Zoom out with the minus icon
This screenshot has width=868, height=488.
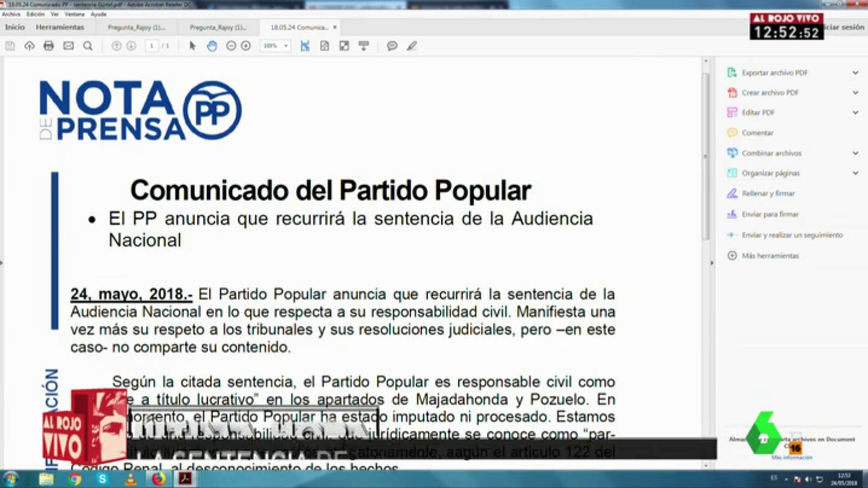[230, 46]
